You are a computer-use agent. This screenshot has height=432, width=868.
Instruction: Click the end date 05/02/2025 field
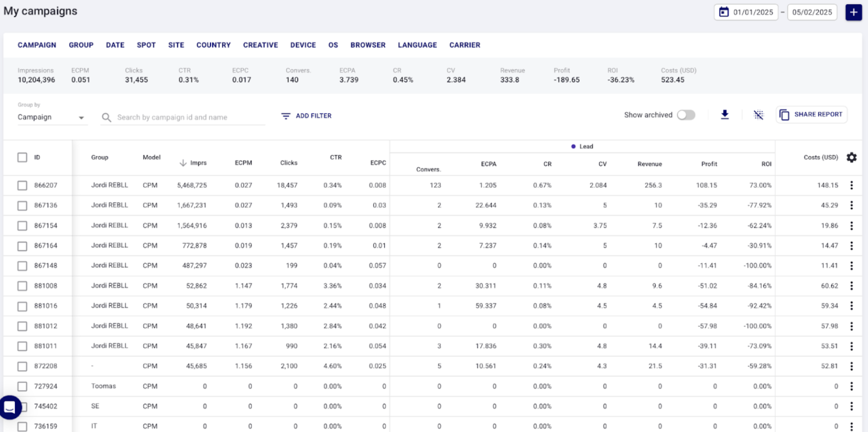(812, 12)
